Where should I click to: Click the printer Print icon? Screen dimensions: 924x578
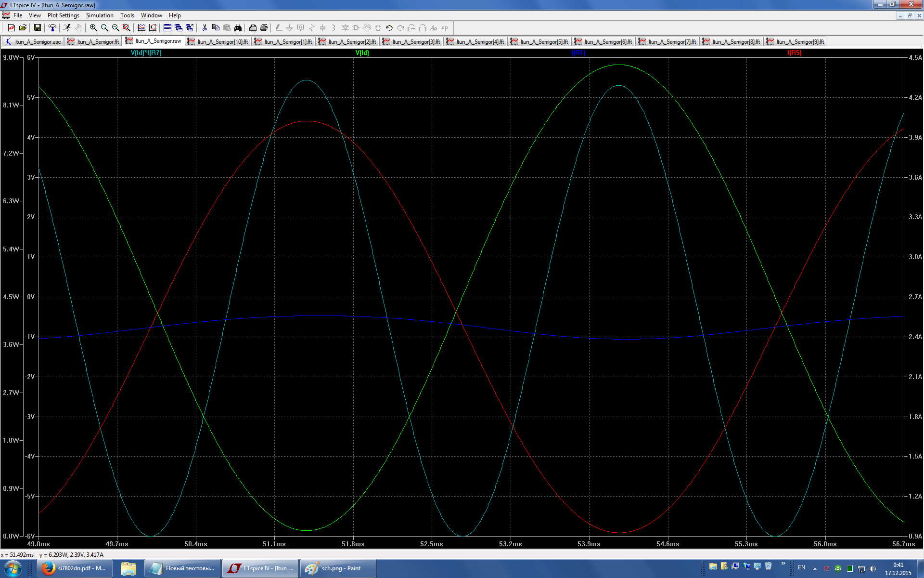[x=264, y=28]
